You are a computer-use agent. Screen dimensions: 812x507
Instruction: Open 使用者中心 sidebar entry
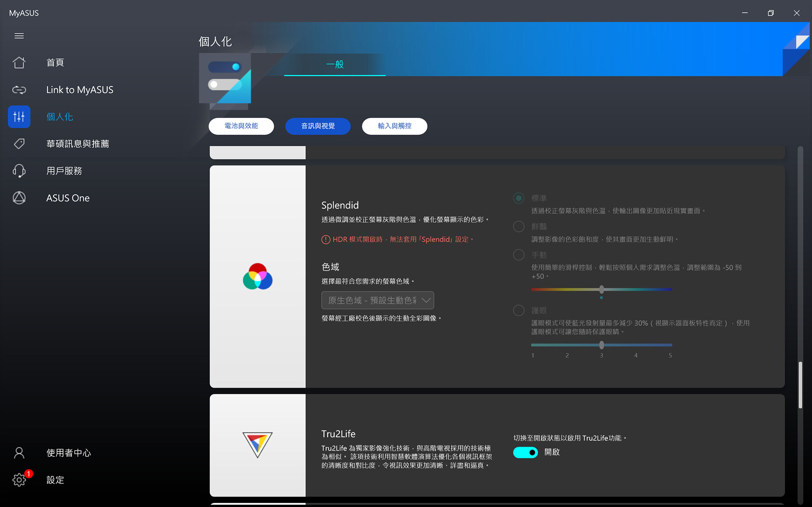pyautogui.click(x=69, y=453)
